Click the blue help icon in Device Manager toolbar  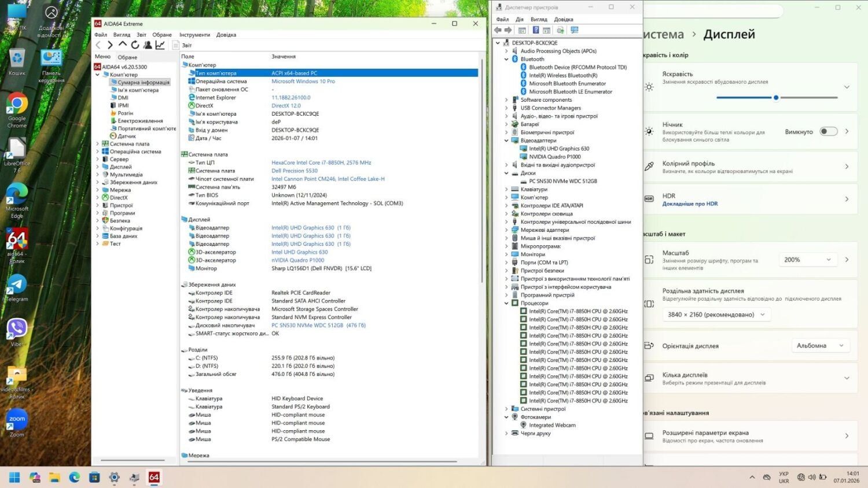[x=536, y=30]
